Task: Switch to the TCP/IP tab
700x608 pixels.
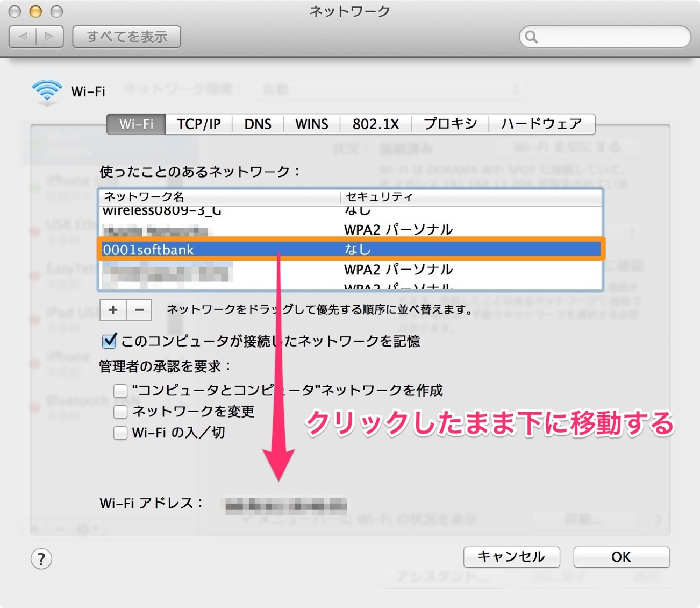Action: (199, 124)
